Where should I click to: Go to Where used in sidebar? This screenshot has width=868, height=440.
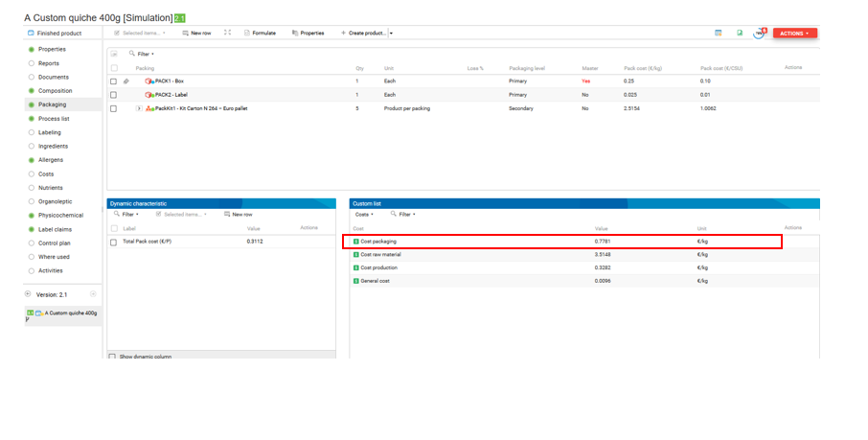click(x=54, y=257)
